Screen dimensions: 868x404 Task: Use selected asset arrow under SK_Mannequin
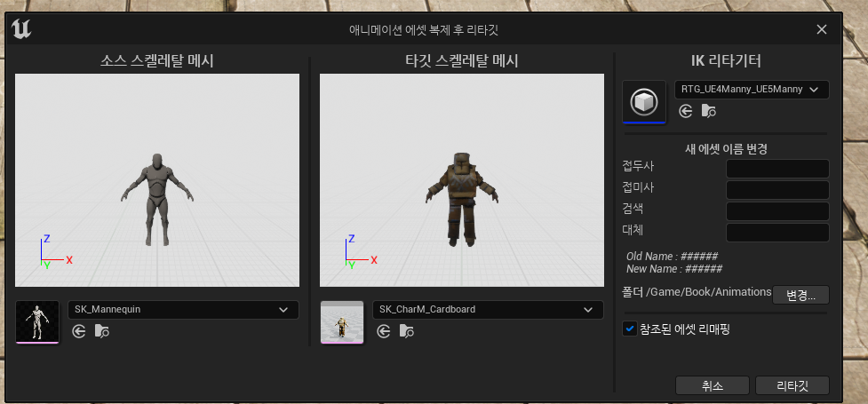point(79,331)
